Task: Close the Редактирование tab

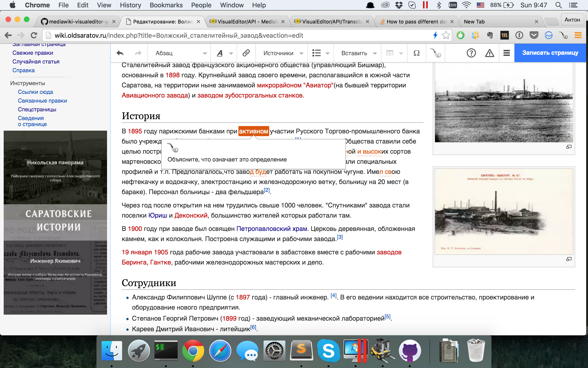Action: [x=198, y=22]
